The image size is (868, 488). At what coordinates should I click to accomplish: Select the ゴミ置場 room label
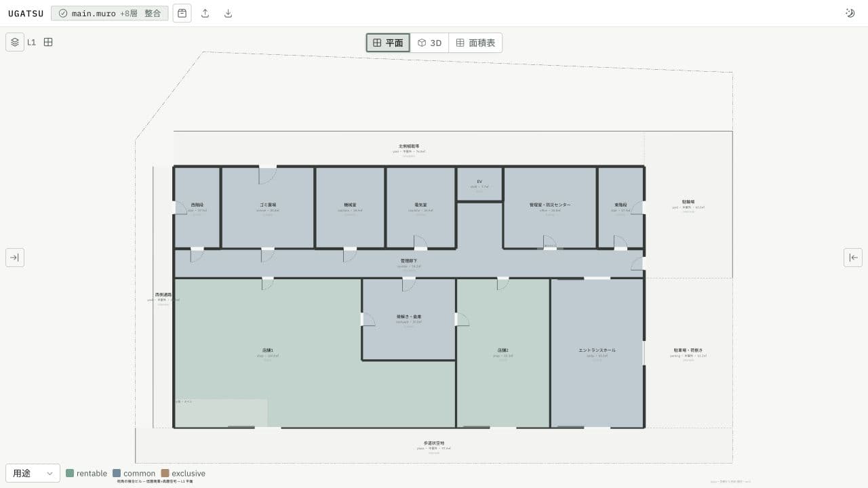click(267, 205)
